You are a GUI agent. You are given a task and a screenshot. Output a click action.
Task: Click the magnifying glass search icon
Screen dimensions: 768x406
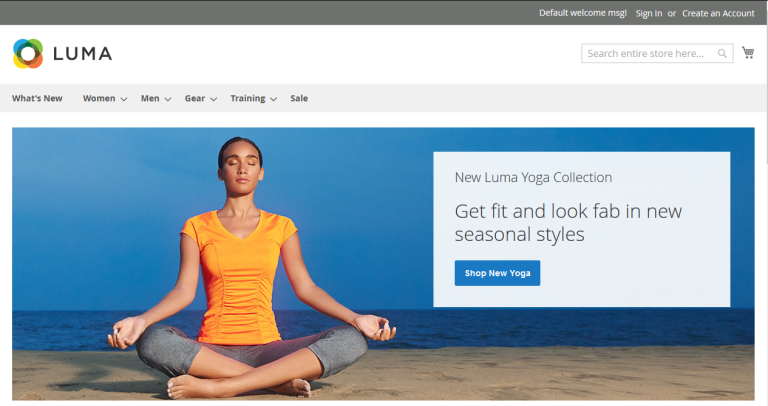[723, 53]
